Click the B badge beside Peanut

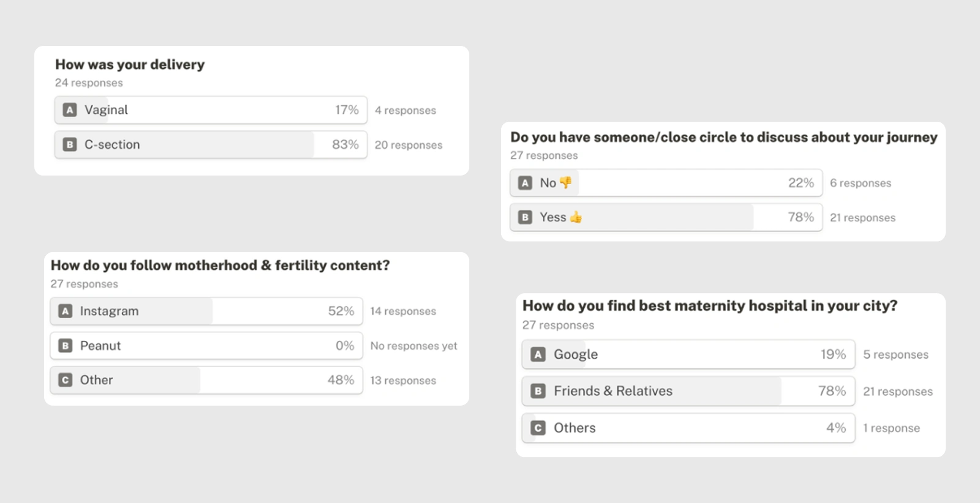66,346
